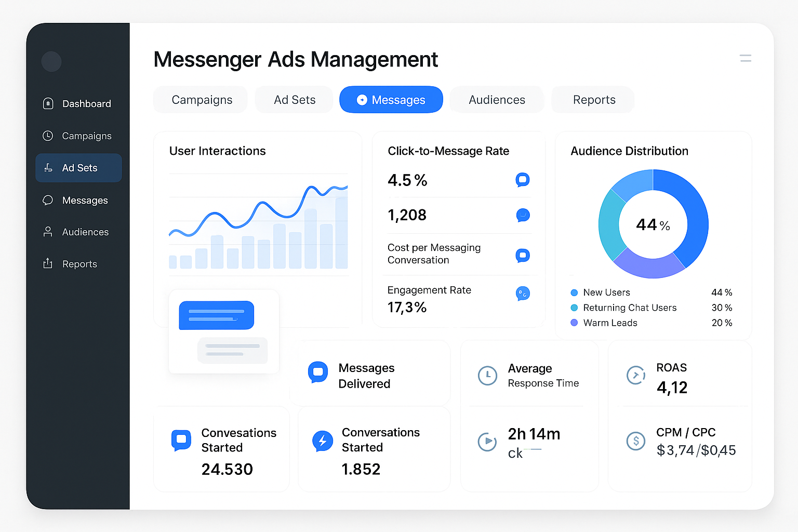This screenshot has width=798, height=532.
Task: Open the Reports upload icon in sidebar
Action: (48, 263)
